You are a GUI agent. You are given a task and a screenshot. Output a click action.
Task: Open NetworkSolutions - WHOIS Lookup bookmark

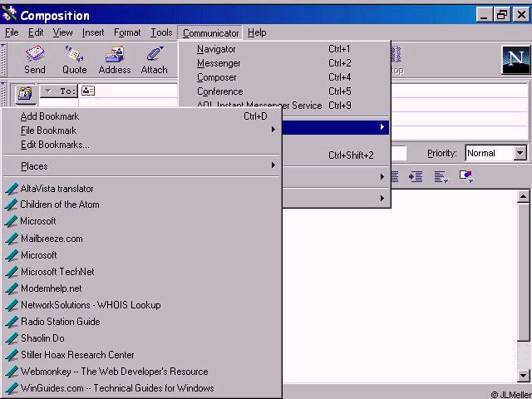pyautogui.click(x=91, y=305)
